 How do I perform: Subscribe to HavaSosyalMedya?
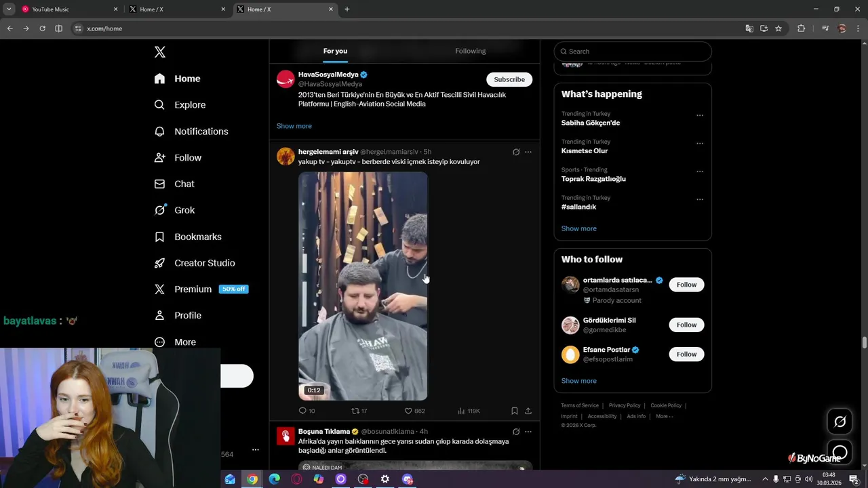pos(509,79)
